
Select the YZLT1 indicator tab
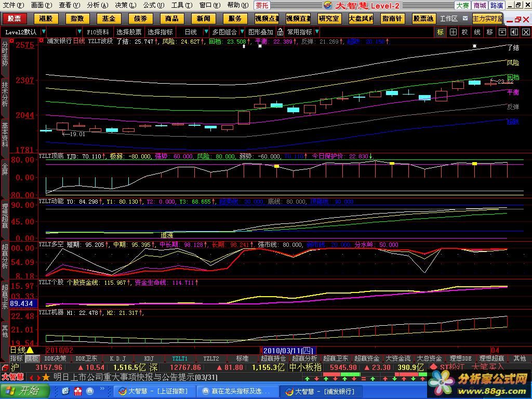click(x=180, y=358)
